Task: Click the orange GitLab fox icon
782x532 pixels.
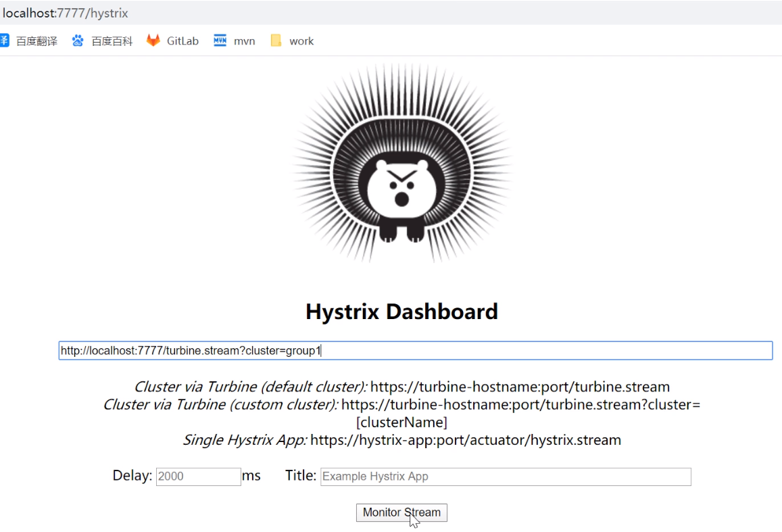Action: pyautogui.click(x=153, y=41)
